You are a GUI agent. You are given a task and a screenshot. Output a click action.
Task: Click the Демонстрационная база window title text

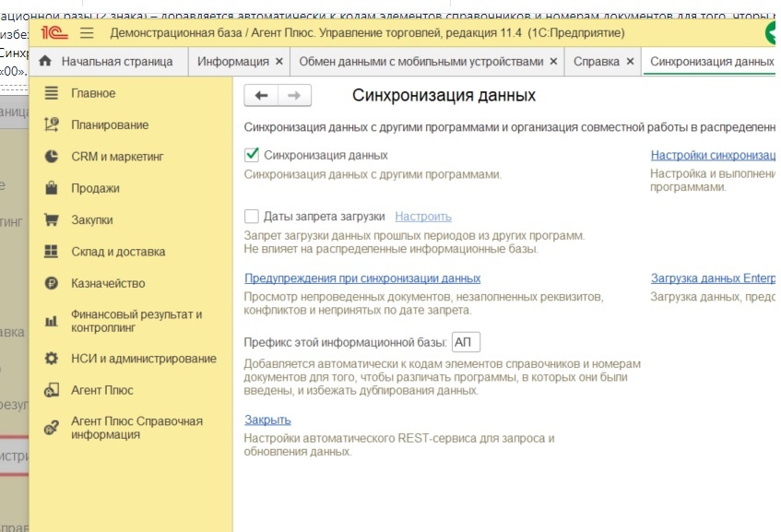(367, 33)
